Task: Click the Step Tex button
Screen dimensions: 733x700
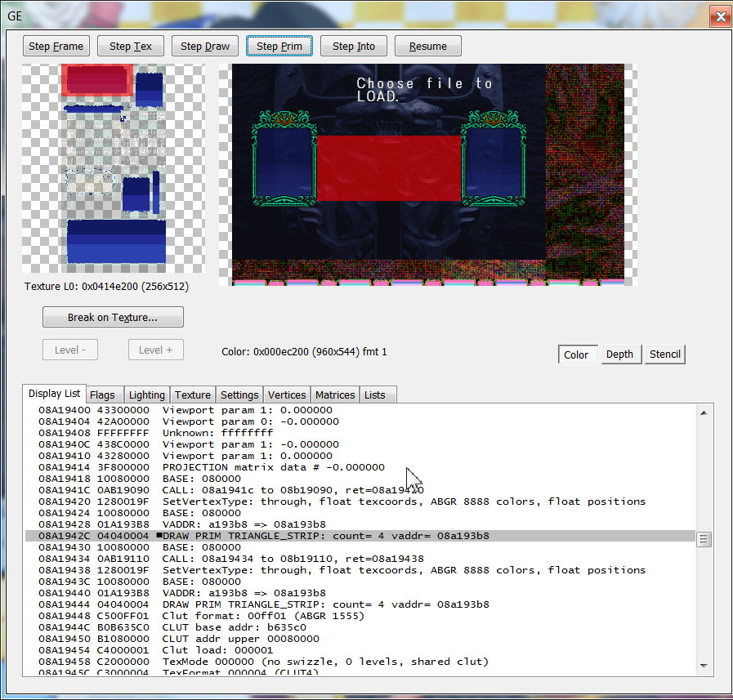Action: 131,46
